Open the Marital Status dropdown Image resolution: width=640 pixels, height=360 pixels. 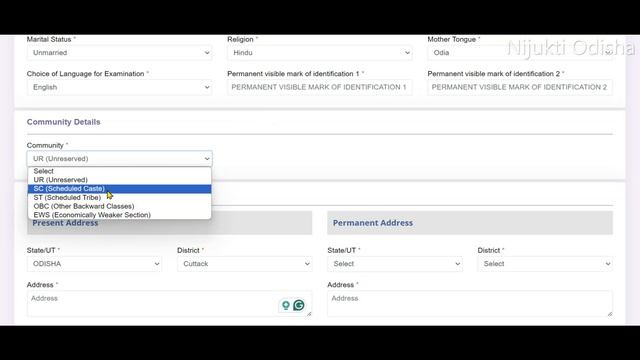point(119,53)
